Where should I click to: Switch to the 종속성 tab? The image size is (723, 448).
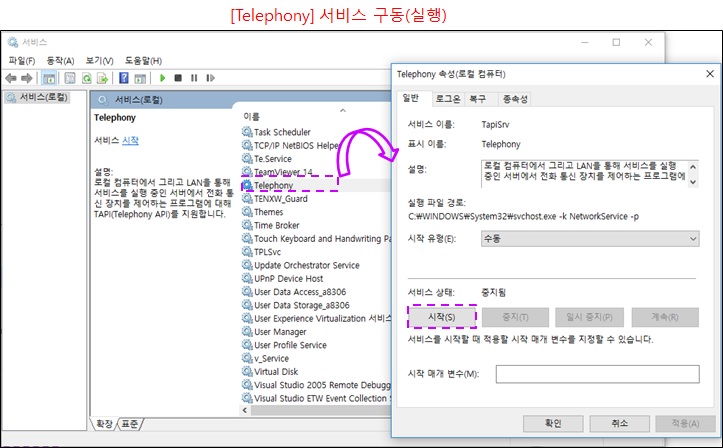point(515,99)
